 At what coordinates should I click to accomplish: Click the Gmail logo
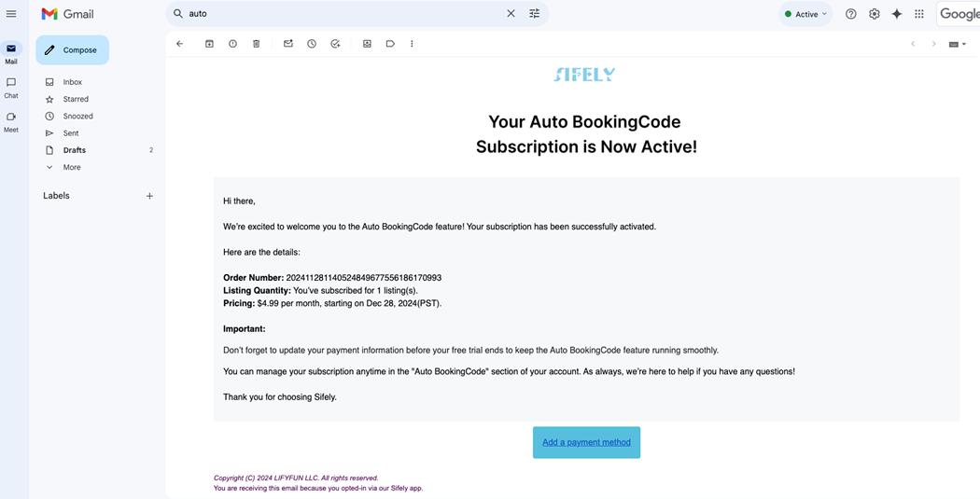click(67, 14)
